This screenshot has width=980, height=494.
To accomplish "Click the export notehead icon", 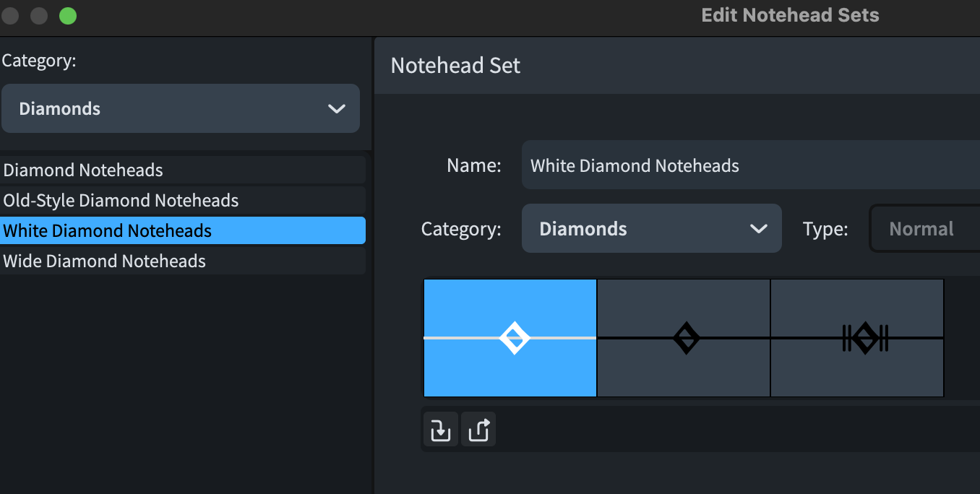I will tap(478, 430).
